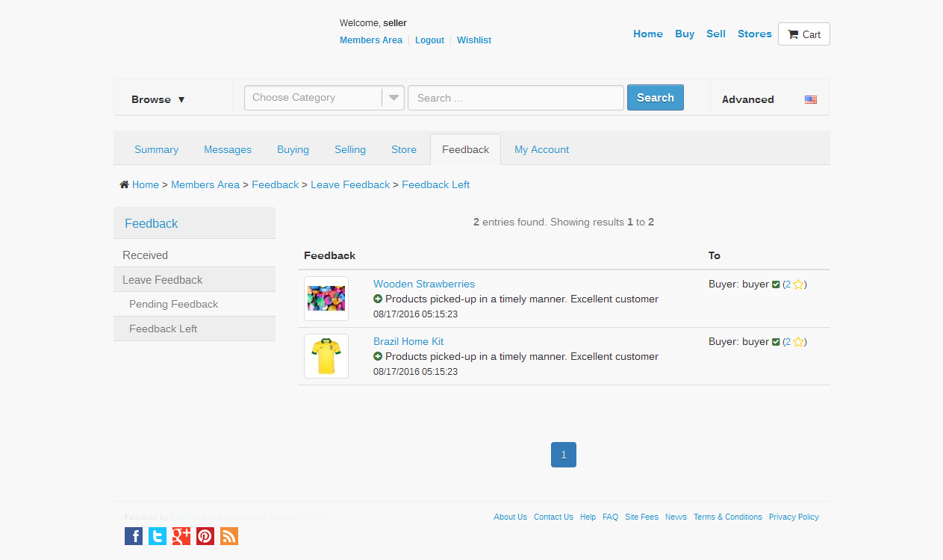Switch to the My Account tab
The width and height of the screenshot is (943, 560).
[x=541, y=149]
